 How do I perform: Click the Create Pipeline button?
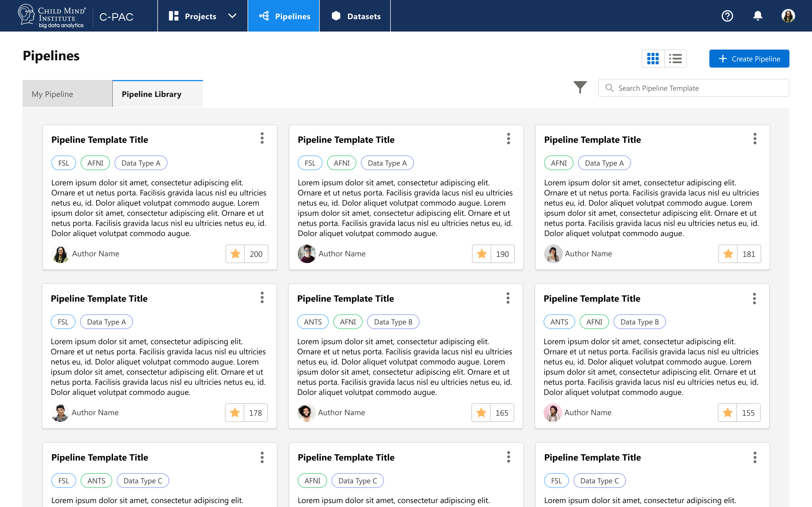749,59
